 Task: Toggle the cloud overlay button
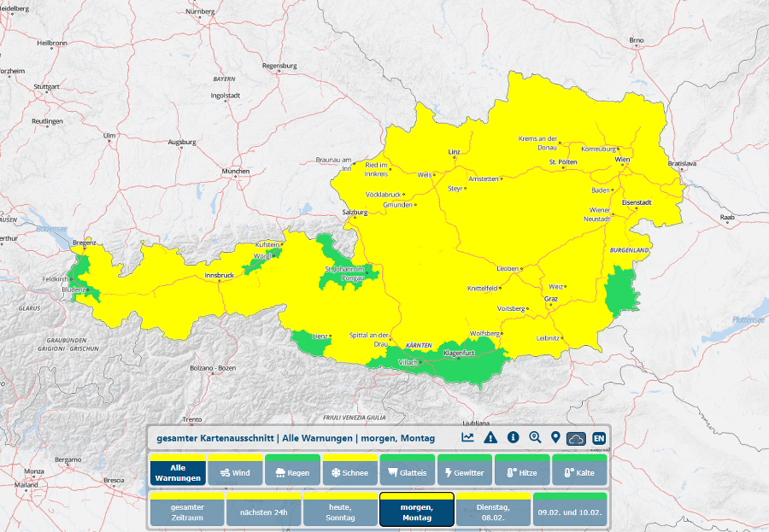point(576,438)
